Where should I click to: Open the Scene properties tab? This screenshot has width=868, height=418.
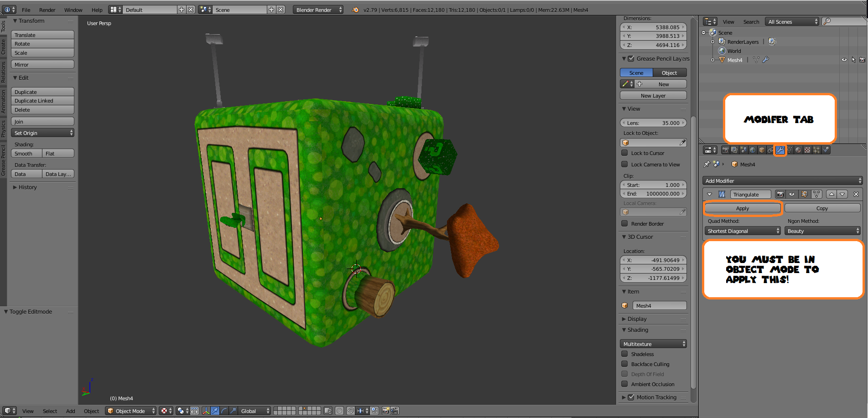point(743,150)
